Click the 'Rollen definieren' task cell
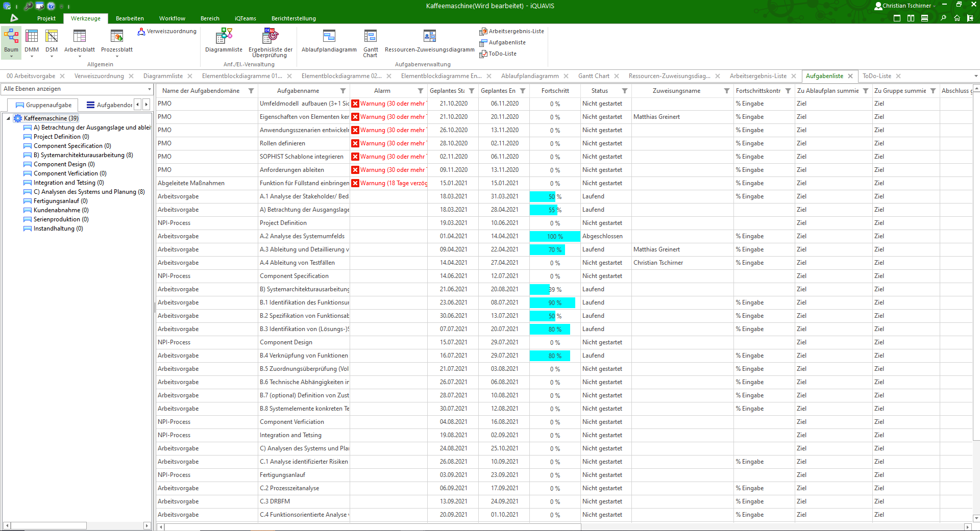Screen dimensions: 980x531 (x=304, y=143)
